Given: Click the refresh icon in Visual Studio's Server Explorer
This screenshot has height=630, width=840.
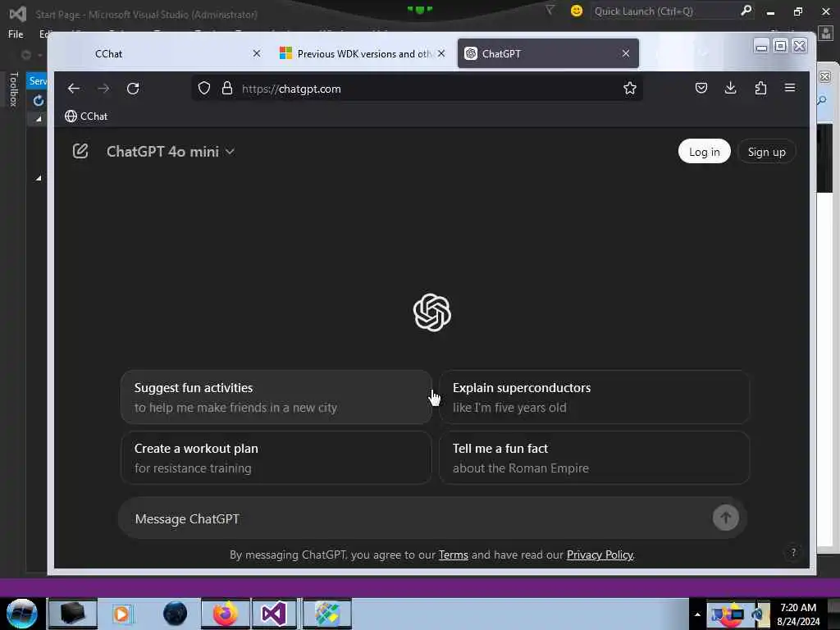Looking at the screenshot, I should pyautogui.click(x=38, y=100).
